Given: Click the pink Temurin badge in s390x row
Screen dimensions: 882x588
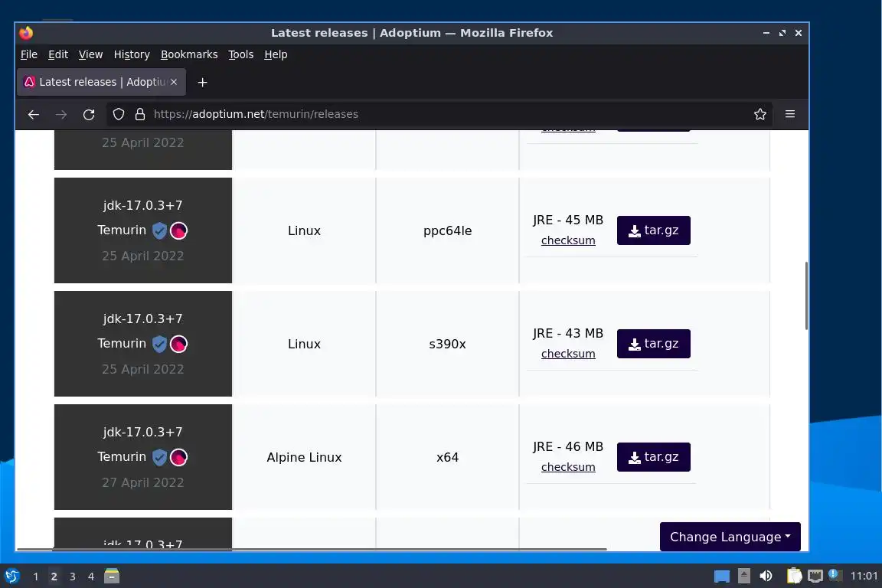Looking at the screenshot, I should 179,344.
